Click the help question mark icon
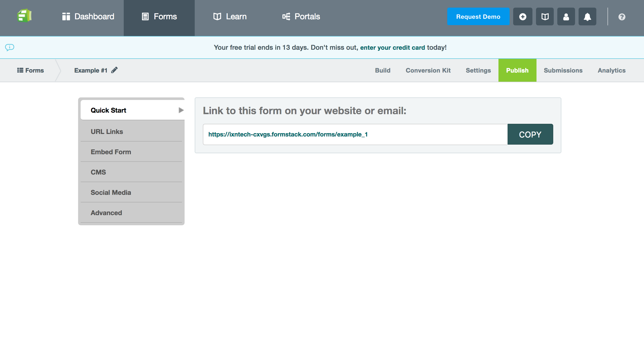The image size is (644, 344). tap(622, 17)
